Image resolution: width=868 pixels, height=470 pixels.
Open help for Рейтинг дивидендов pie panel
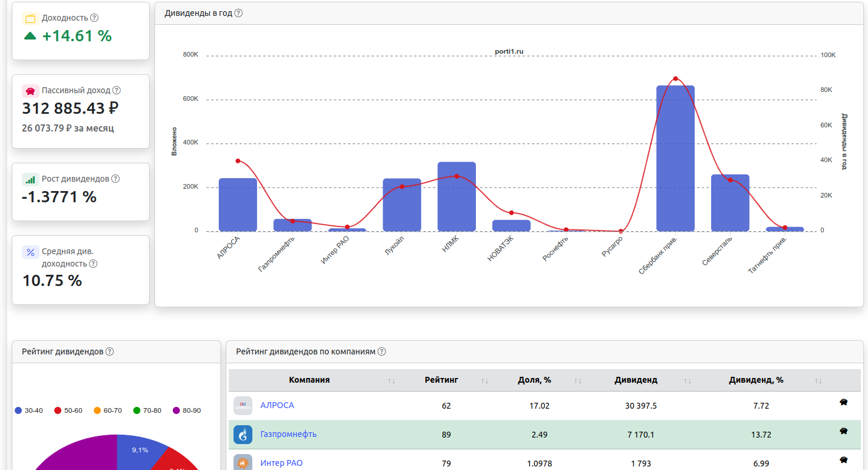click(x=110, y=351)
